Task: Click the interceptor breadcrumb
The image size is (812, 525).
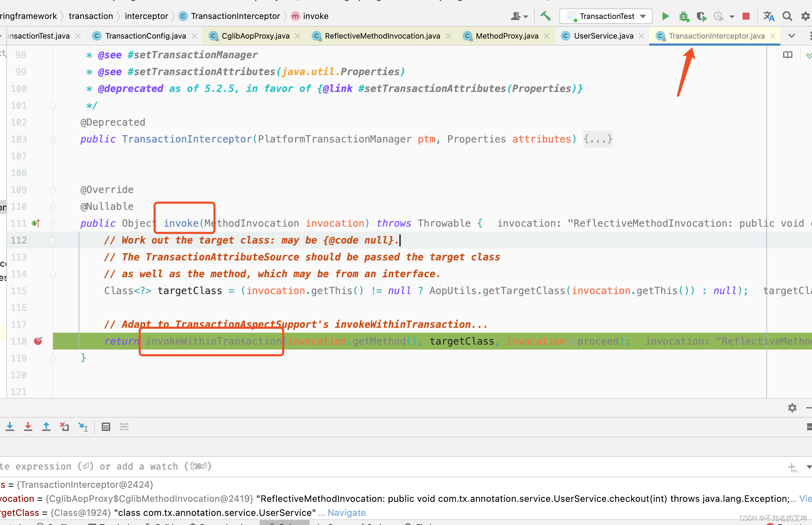Action: [146, 16]
